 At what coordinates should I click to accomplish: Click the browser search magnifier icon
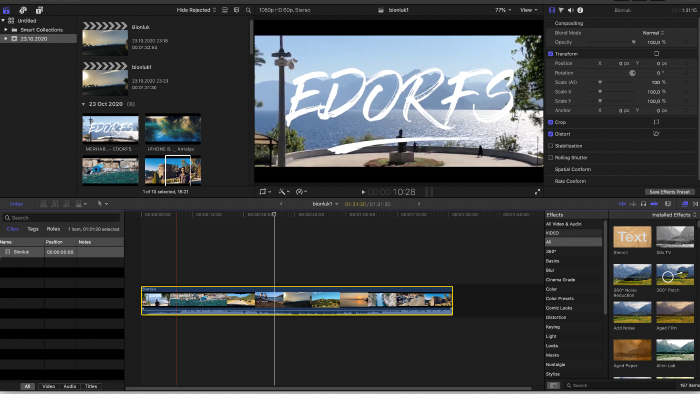pos(248,10)
